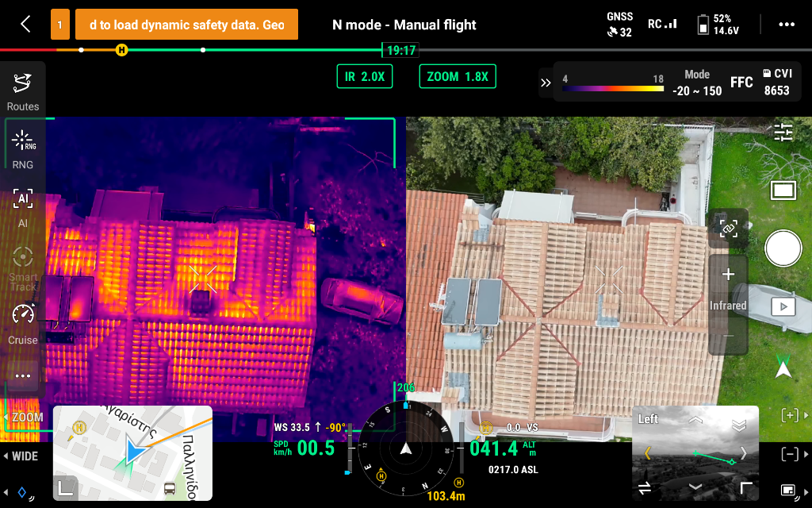
Task: Toggle the linked zoom icon
Action: point(728,228)
